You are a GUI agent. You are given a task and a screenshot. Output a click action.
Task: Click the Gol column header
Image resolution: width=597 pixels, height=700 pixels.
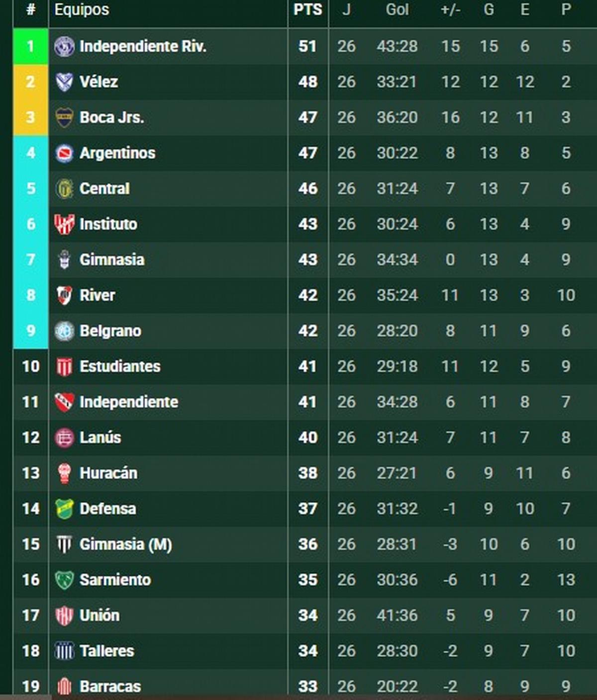pos(397,9)
